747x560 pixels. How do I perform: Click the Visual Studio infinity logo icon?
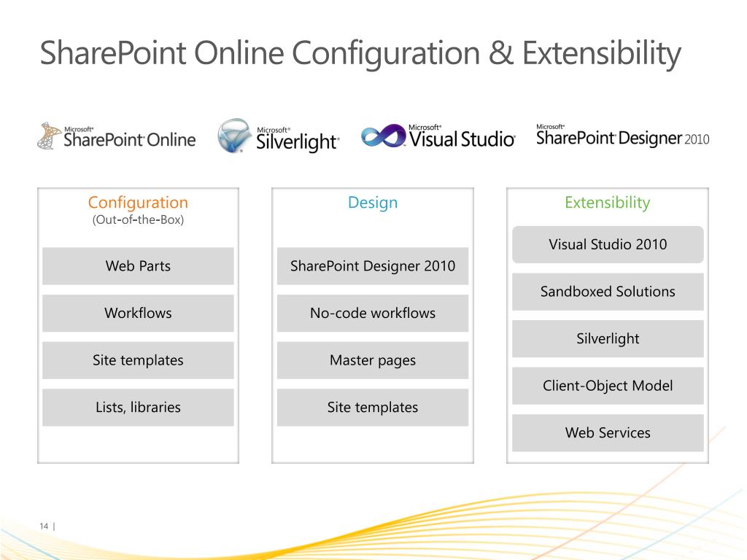[384, 136]
